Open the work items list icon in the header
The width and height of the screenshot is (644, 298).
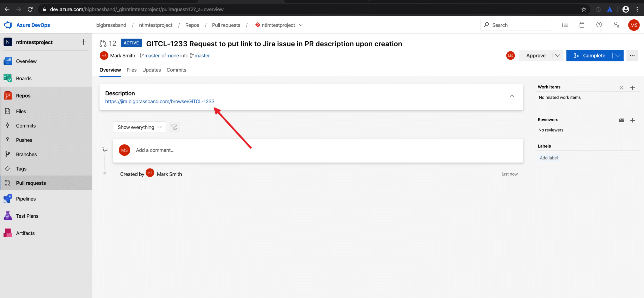(x=565, y=25)
